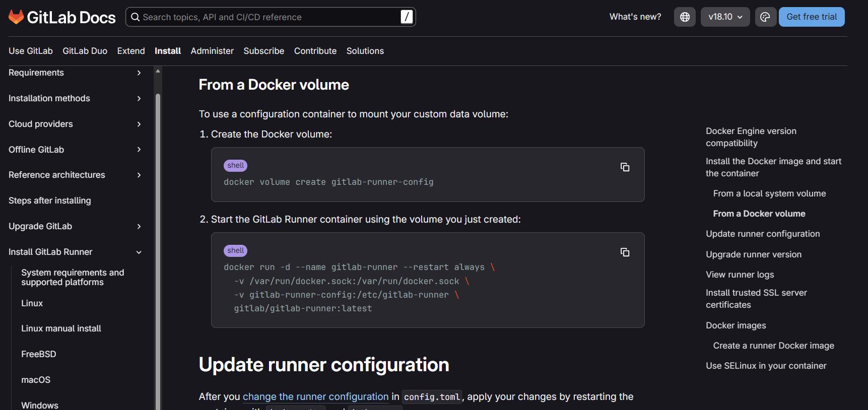Click the search magnifier icon

point(135,17)
